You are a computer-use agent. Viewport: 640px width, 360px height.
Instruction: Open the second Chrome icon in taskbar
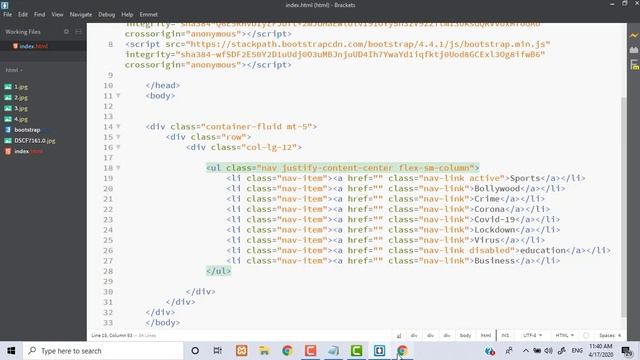tap(402, 351)
